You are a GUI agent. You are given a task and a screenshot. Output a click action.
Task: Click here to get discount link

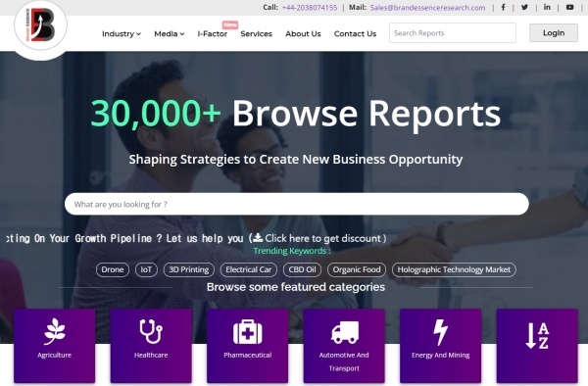319,238
